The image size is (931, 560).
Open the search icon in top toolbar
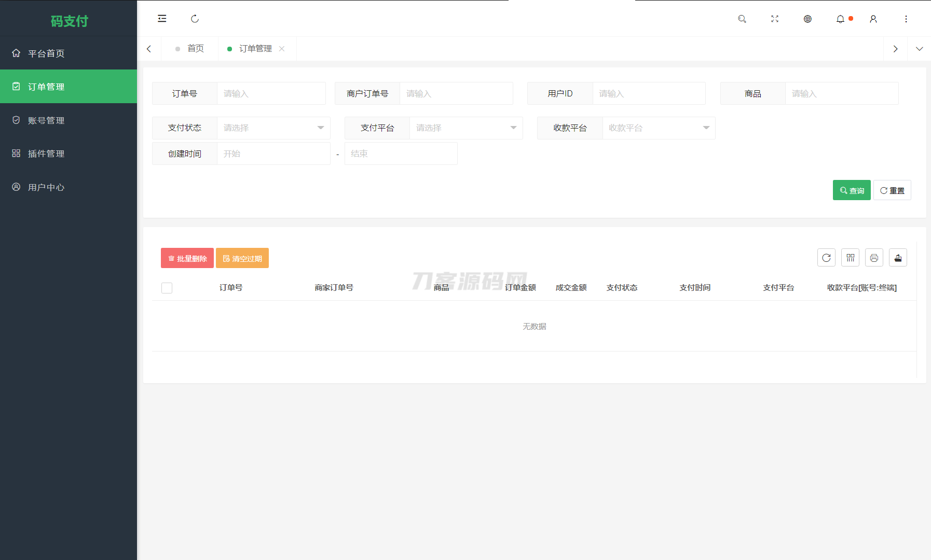742,19
